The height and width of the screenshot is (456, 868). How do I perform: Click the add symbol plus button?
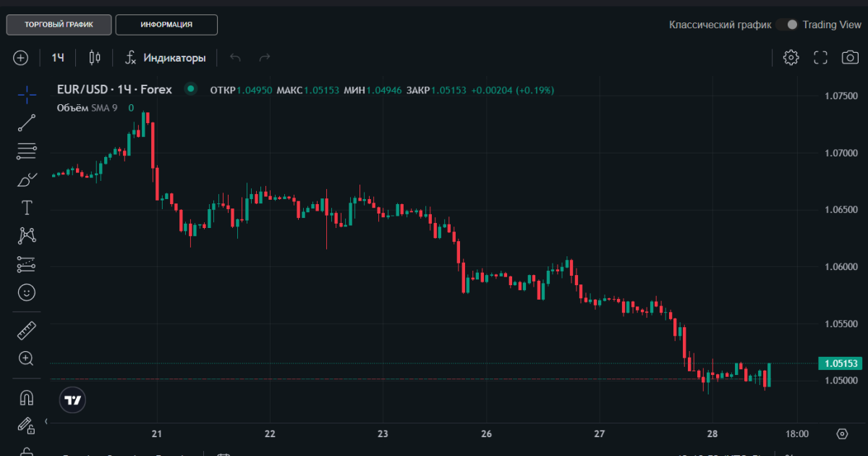pos(20,57)
